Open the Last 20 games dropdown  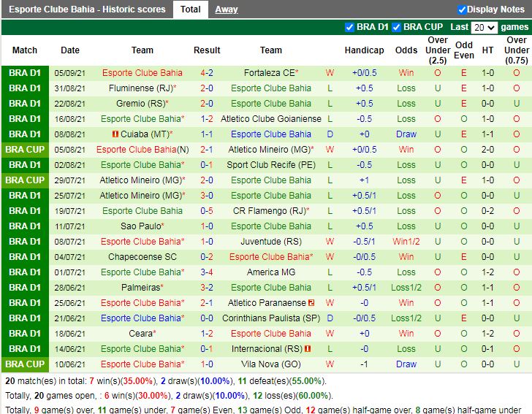[484, 27]
